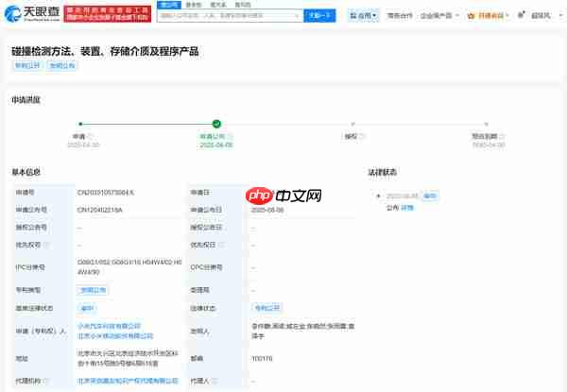Open the red promotional banner beside the logo

tap(108, 14)
